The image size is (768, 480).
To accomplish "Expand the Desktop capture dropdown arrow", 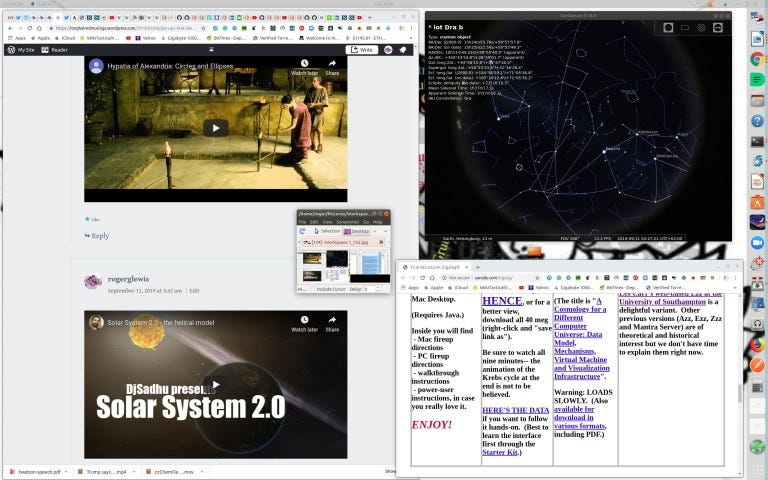I will [x=375, y=231].
